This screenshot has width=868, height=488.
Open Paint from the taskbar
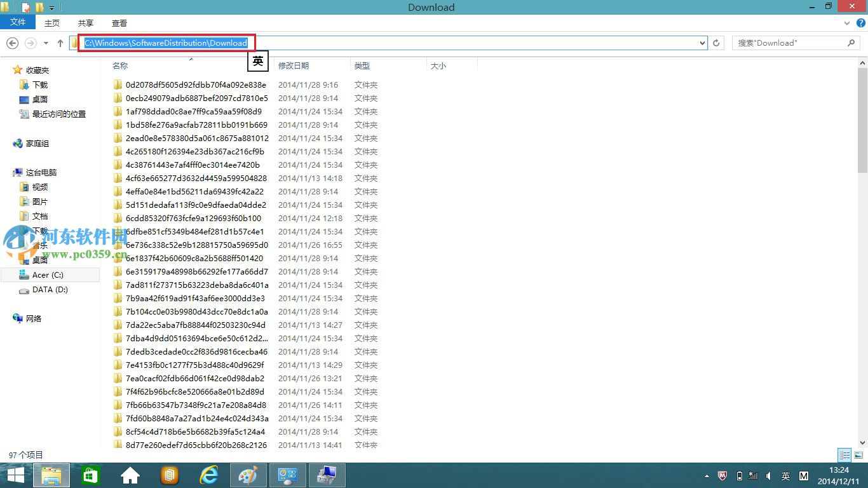(x=248, y=475)
